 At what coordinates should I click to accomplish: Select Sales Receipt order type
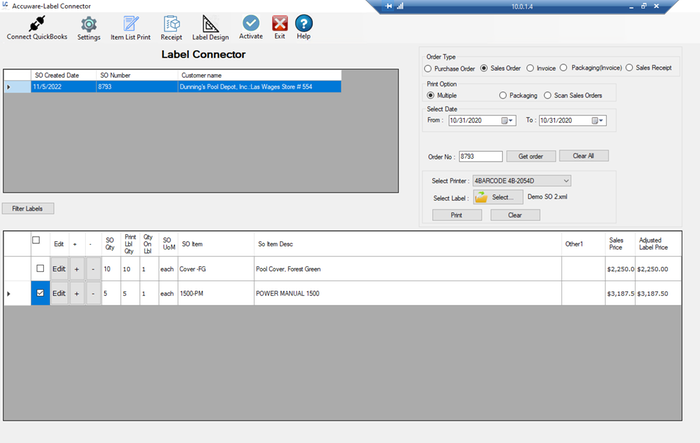pos(629,68)
